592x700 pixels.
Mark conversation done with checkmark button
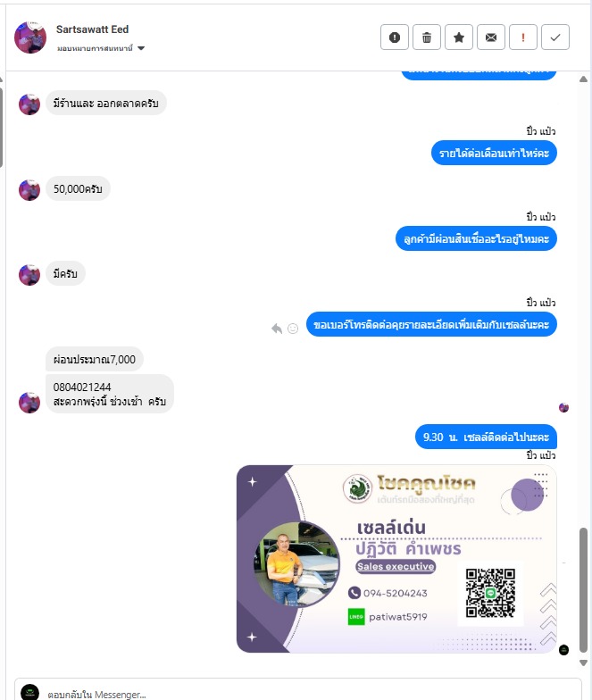pos(555,37)
